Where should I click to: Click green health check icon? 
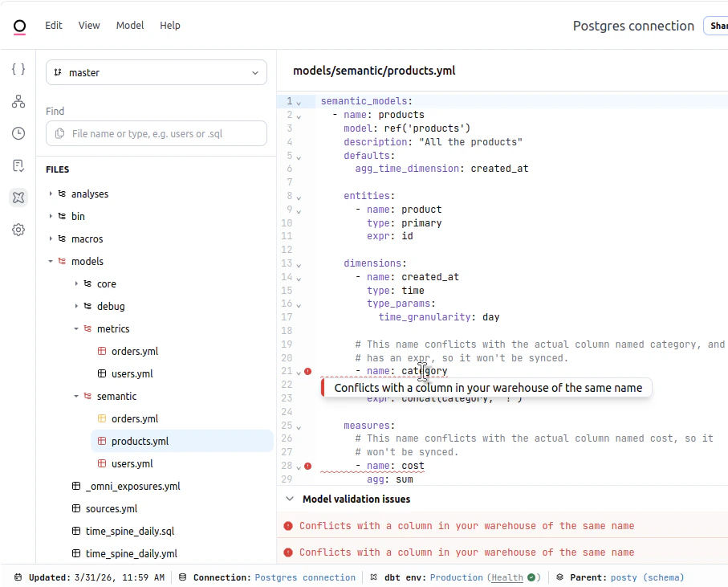point(531,577)
